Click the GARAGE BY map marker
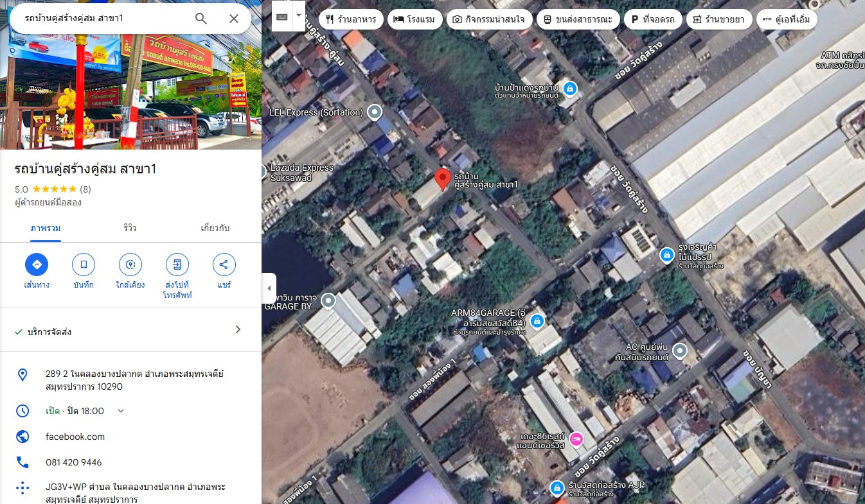The height and width of the screenshot is (504, 865). click(328, 300)
